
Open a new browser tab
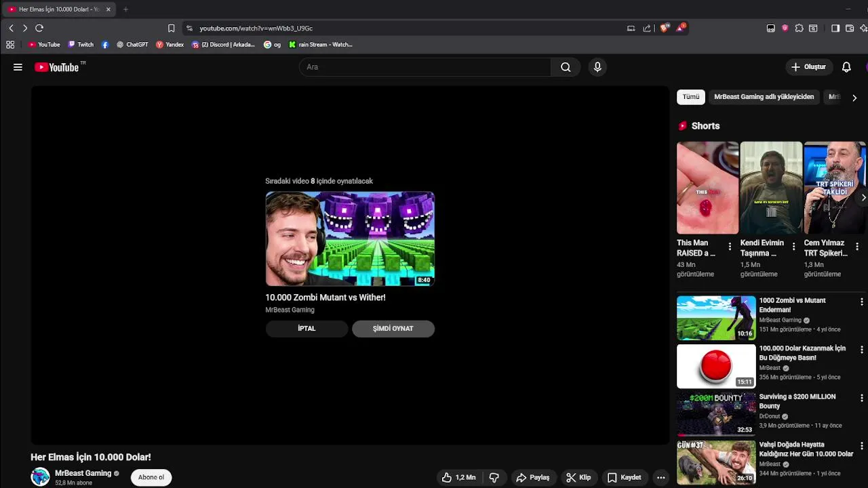tap(125, 9)
